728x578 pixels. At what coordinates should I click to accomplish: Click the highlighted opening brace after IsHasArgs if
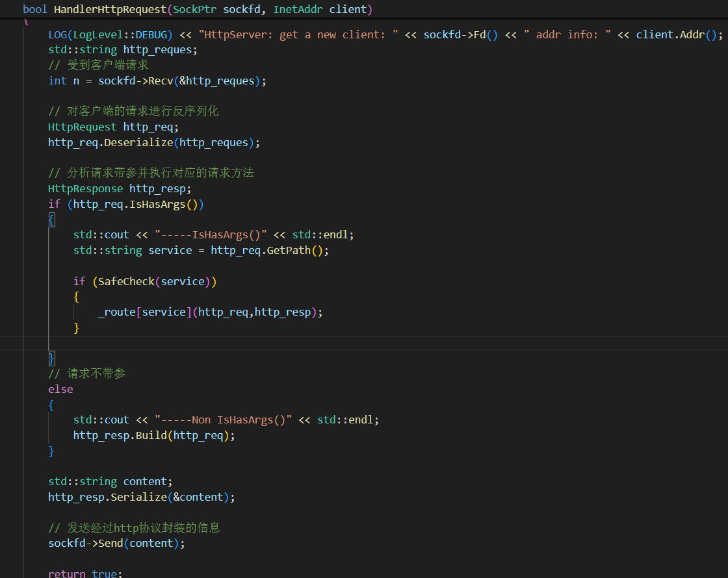pos(52,220)
